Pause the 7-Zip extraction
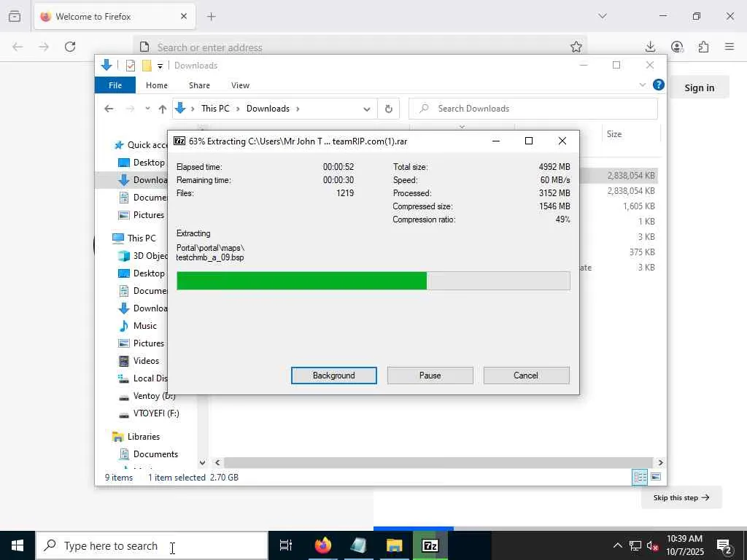This screenshot has height=560, width=747. (430, 376)
